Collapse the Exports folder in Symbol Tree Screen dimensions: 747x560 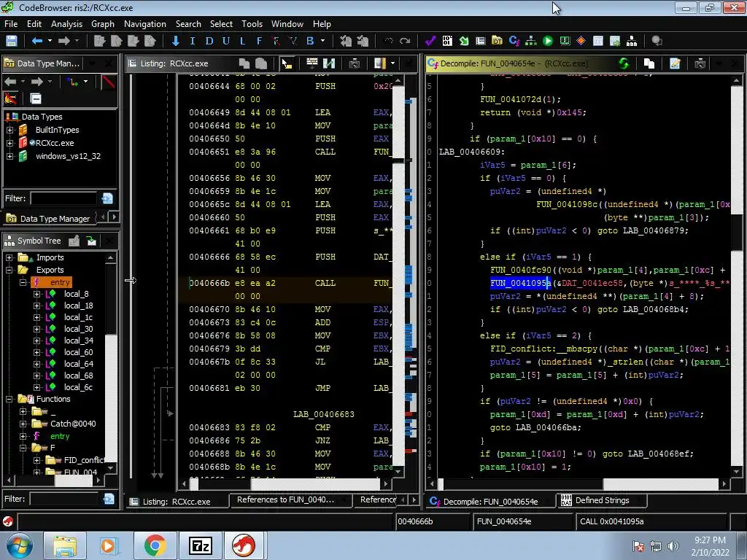point(9,270)
